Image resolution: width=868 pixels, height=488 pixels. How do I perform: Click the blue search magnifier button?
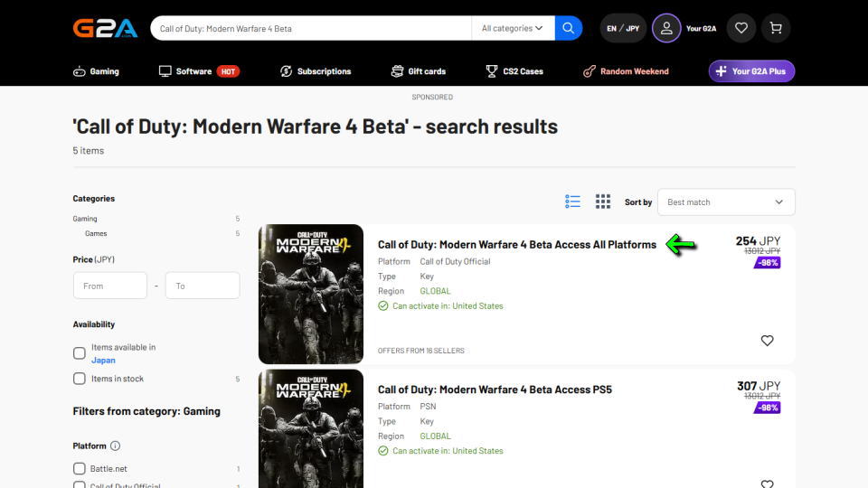point(569,28)
